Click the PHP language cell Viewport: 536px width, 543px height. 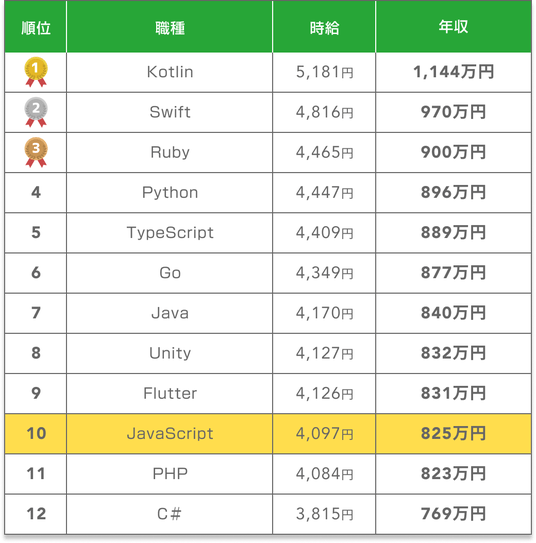[170, 474]
